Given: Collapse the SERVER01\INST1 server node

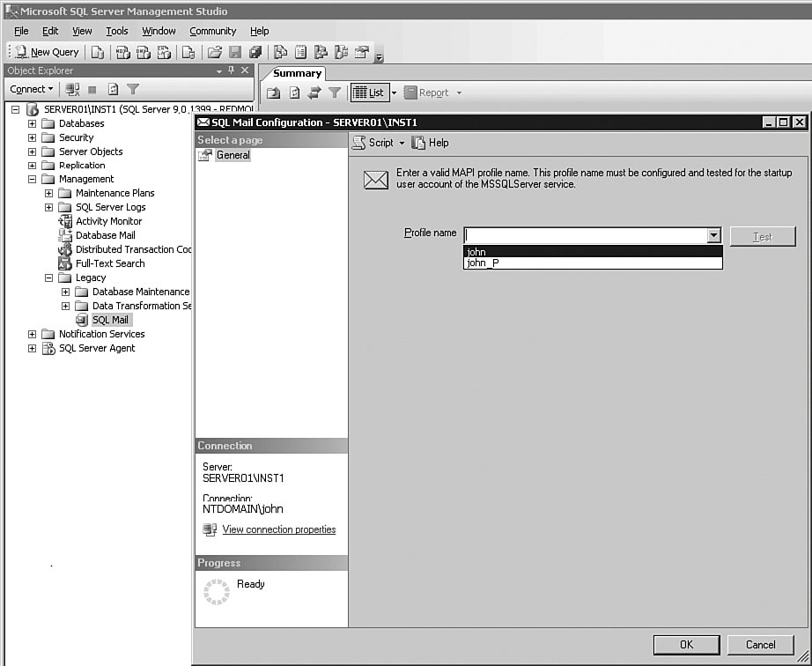Looking at the screenshot, I should pos(16,109).
